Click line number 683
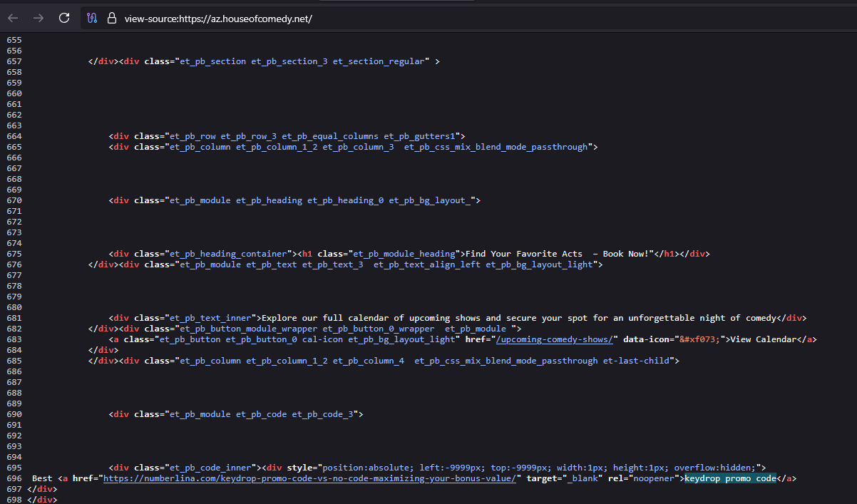Image resolution: width=857 pixels, height=504 pixels. pyautogui.click(x=14, y=339)
